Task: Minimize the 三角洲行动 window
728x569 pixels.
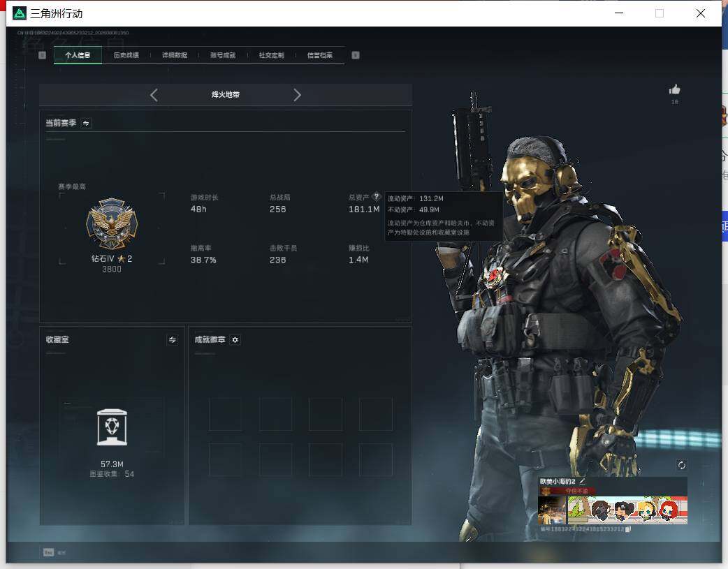Action: [619, 13]
